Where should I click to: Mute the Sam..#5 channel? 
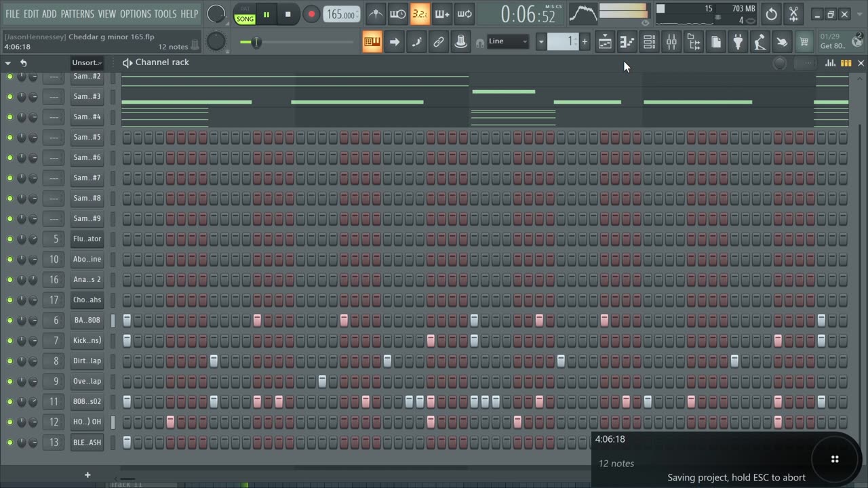(9, 137)
